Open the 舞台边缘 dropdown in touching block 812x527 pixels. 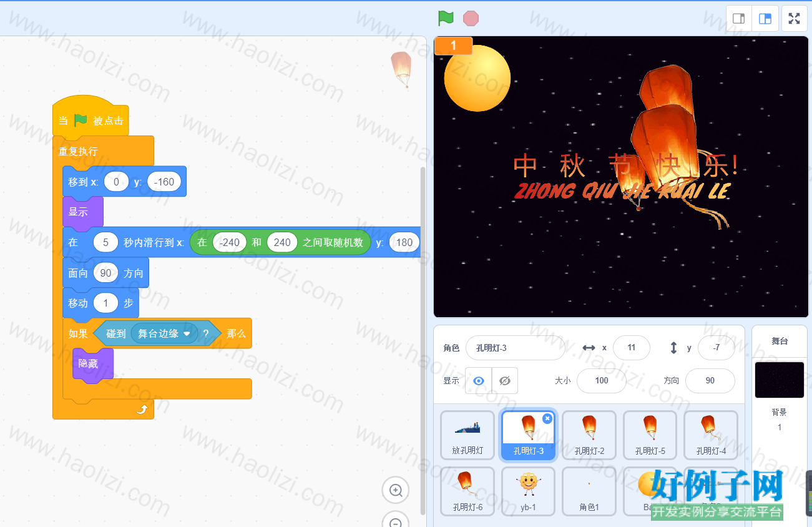(165, 333)
